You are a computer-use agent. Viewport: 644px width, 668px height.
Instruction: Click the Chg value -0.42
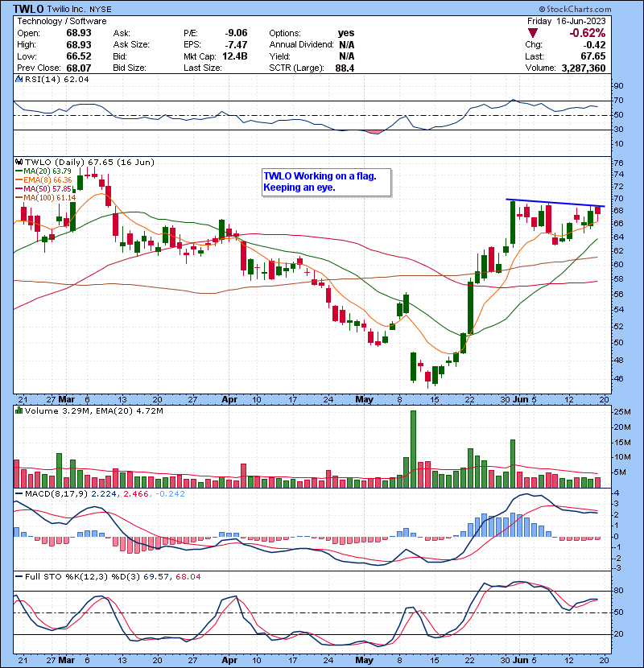(x=594, y=45)
